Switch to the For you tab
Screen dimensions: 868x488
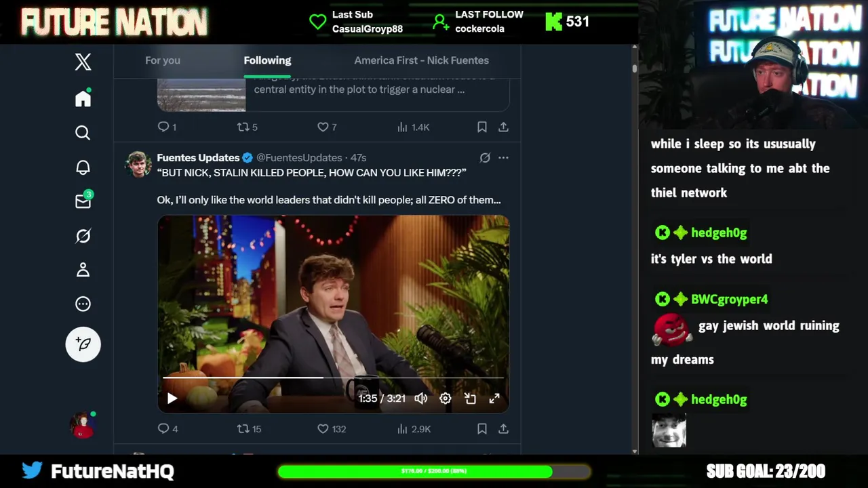coord(163,60)
